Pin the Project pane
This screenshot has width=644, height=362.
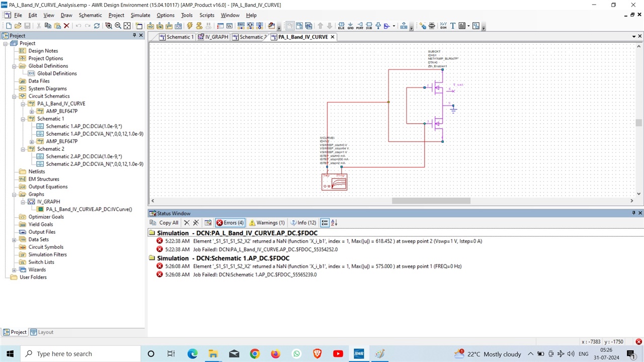pos(134,35)
